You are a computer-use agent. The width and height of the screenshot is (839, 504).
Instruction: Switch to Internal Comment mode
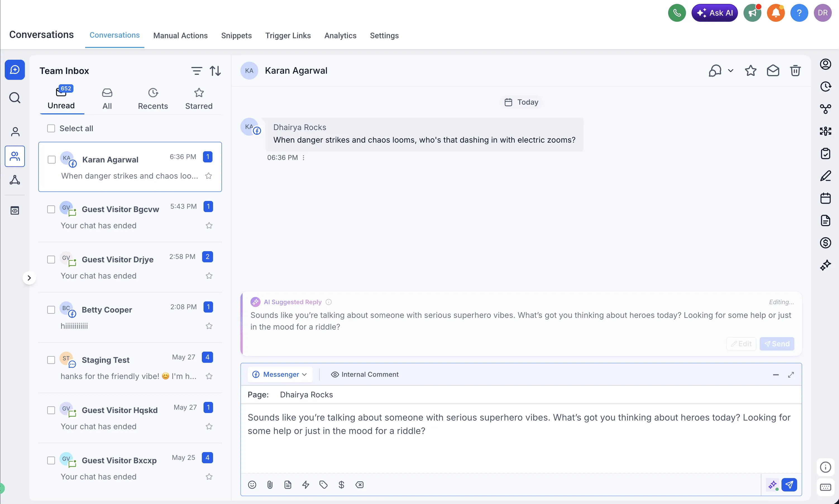[x=364, y=374]
